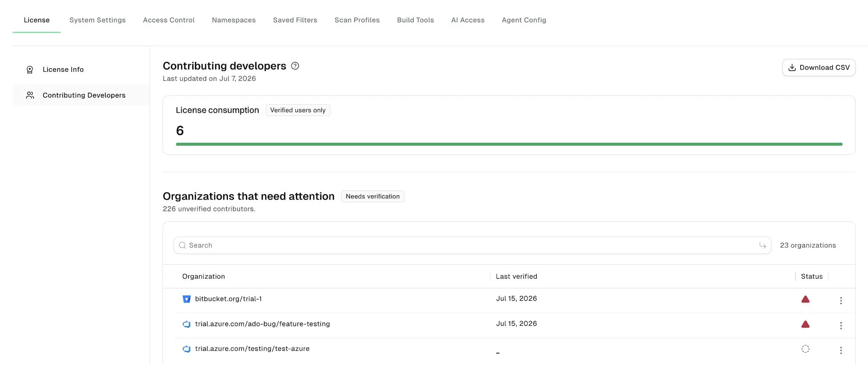This screenshot has height=365, width=868.
Task: Open the three-dot menu for testing/test-azure
Action: tap(841, 350)
